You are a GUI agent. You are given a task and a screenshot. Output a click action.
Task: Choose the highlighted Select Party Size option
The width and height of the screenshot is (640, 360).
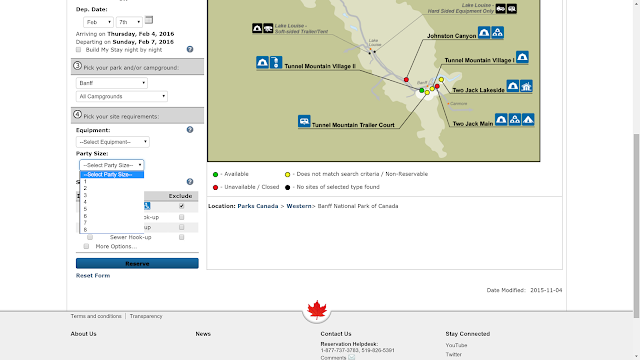click(112, 175)
